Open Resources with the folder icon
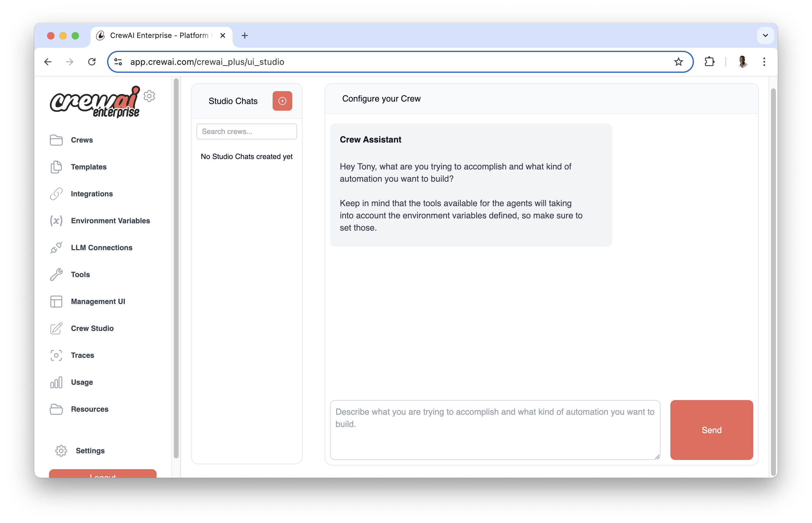 coord(56,409)
